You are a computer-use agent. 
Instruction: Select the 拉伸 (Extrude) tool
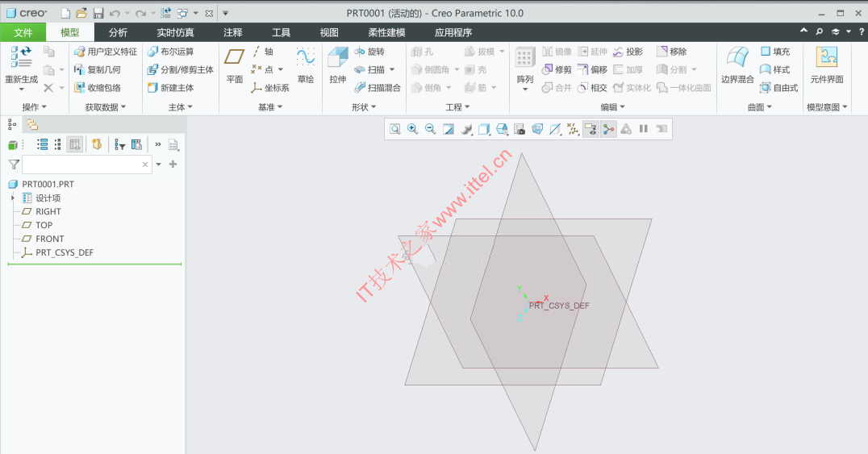338,65
